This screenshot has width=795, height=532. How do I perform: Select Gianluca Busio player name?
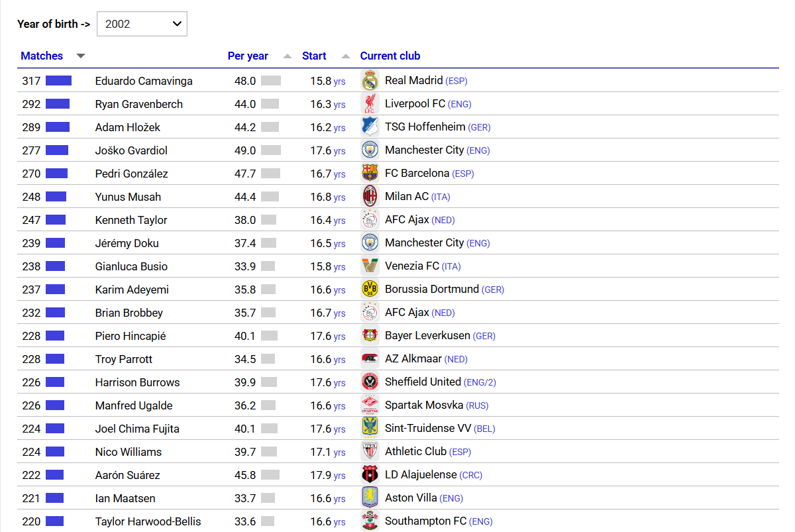(x=131, y=266)
